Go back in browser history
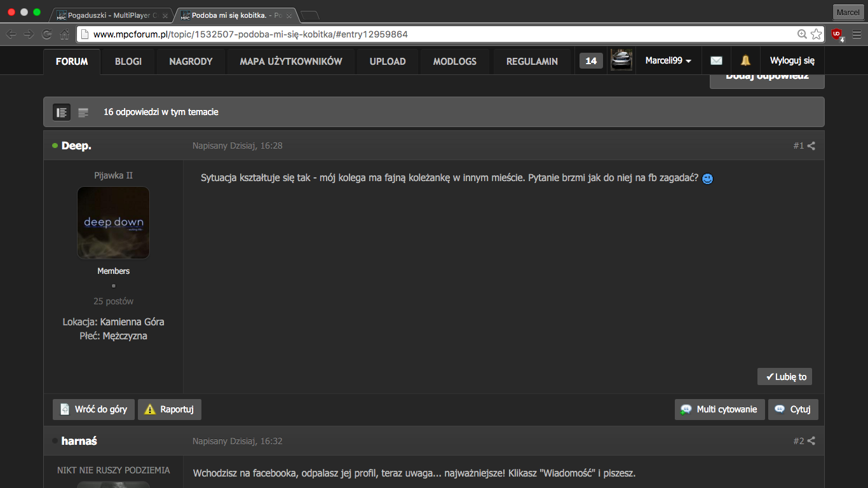Image resolution: width=868 pixels, height=488 pixels. (11, 34)
